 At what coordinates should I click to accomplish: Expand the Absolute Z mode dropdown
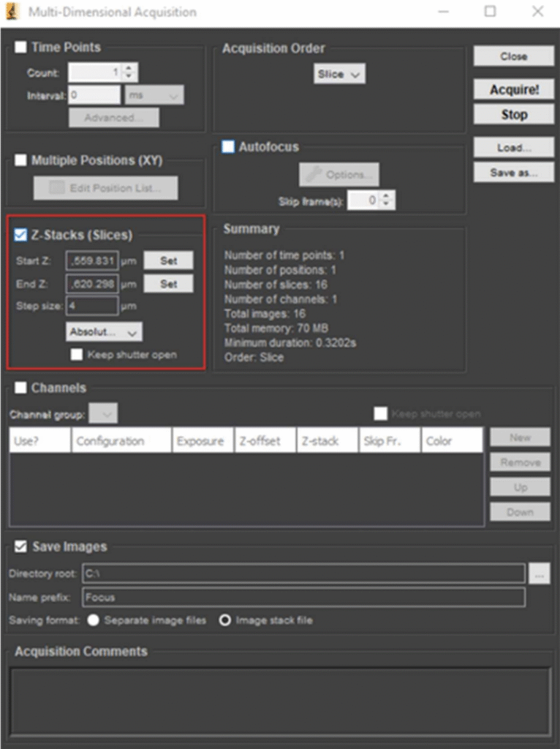pyautogui.click(x=104, y=332)
